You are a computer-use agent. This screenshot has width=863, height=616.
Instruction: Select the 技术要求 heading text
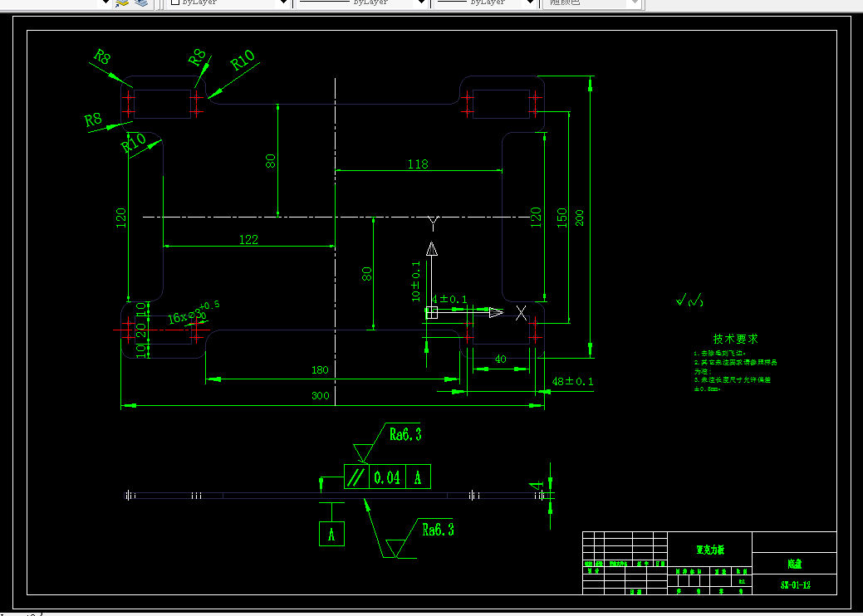click(735, 338)
